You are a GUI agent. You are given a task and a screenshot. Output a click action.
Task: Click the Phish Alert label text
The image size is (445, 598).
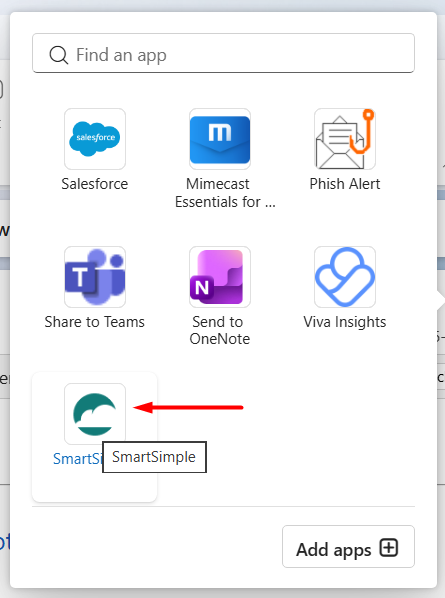(345, 184)
